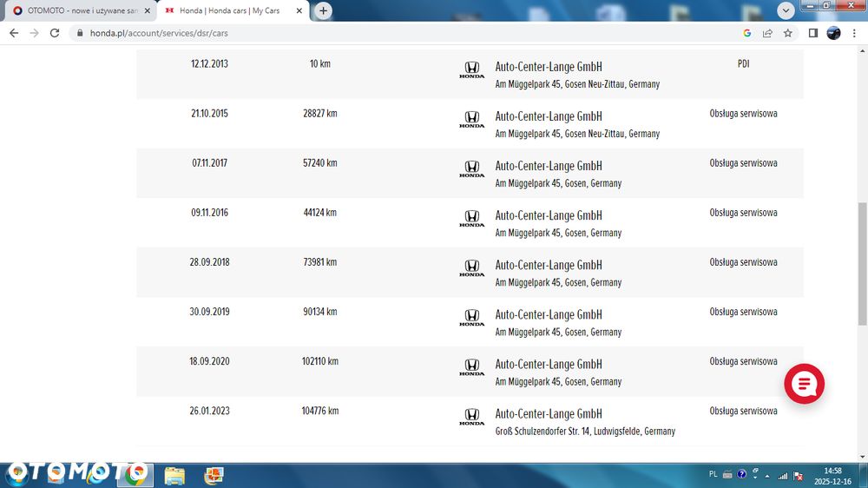Open the Google Lens icon in address bar
The image size is (868, 488).
tap(746, 33)
